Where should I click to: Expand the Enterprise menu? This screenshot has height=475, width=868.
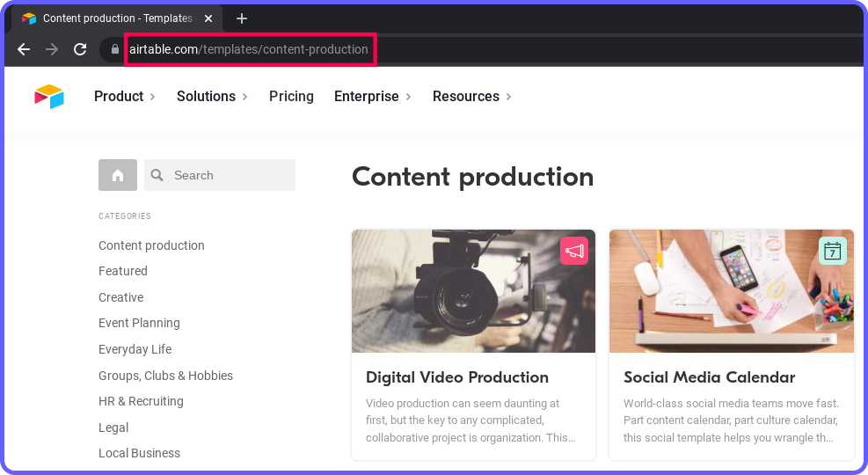373,97
